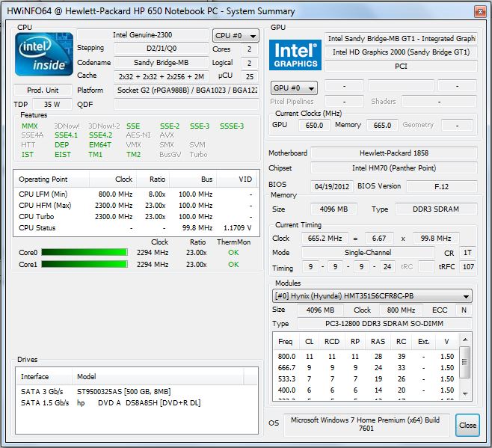
Task: Click the Single-Channel mode field
Action: 368,252
